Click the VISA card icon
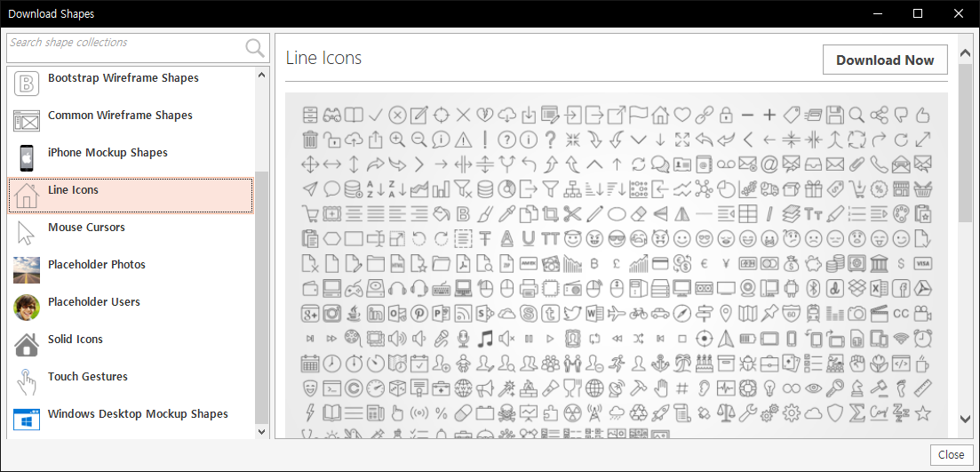 pyautogui.click(x=922, y=264)
